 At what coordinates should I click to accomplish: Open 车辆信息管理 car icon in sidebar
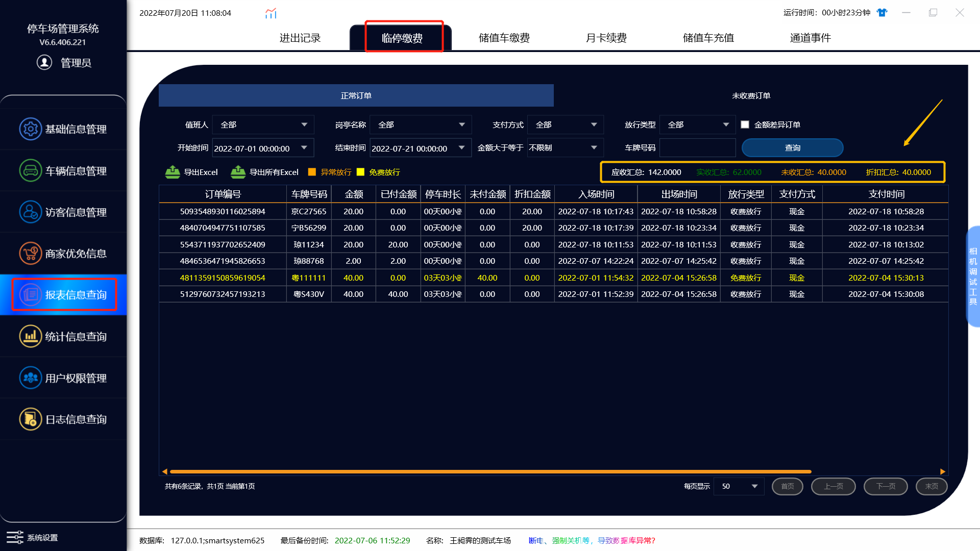click(x=30, y=170)
